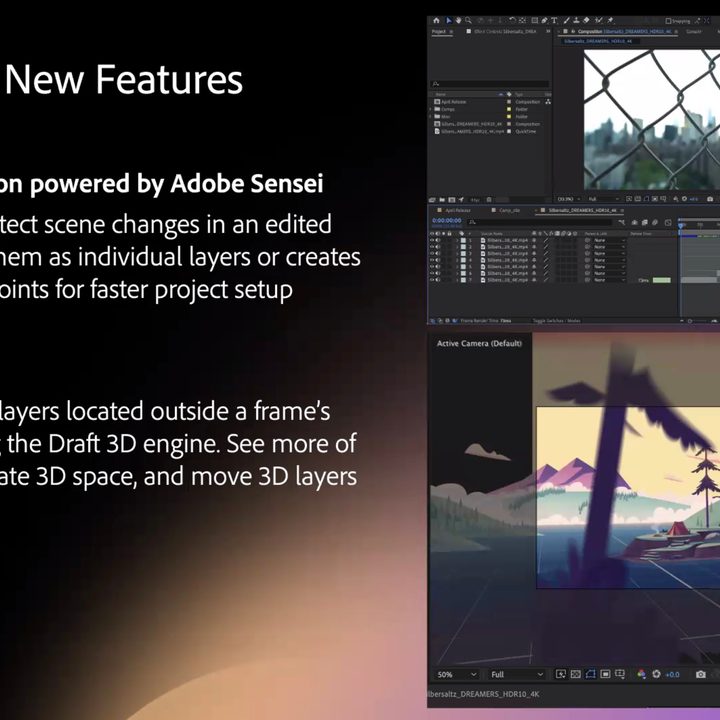The image size is (720, 720).
Task: Click the motion blur icon in timeline header
Action: pyautogui.click(x=655, y=223)
